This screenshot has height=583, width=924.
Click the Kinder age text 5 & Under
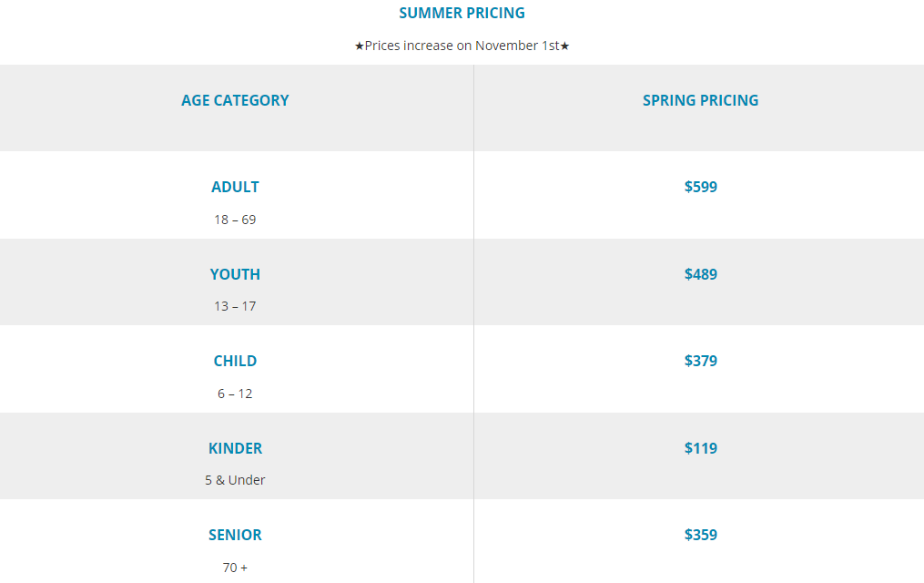coord(235,480)
